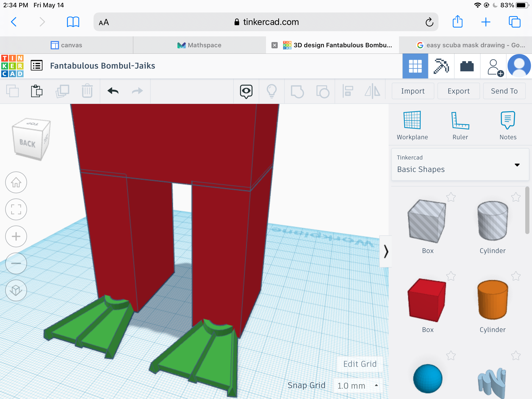Click the Send To button
Viewport: 532px width, 399px height.
pos(504,91)
